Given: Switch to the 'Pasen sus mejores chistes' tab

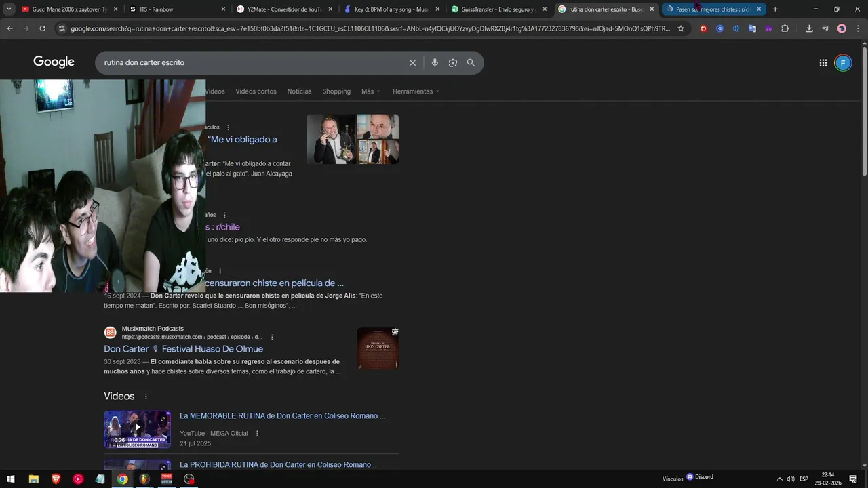Looking at the screenshot, I should pyautogui.click(x=713, y=9).
